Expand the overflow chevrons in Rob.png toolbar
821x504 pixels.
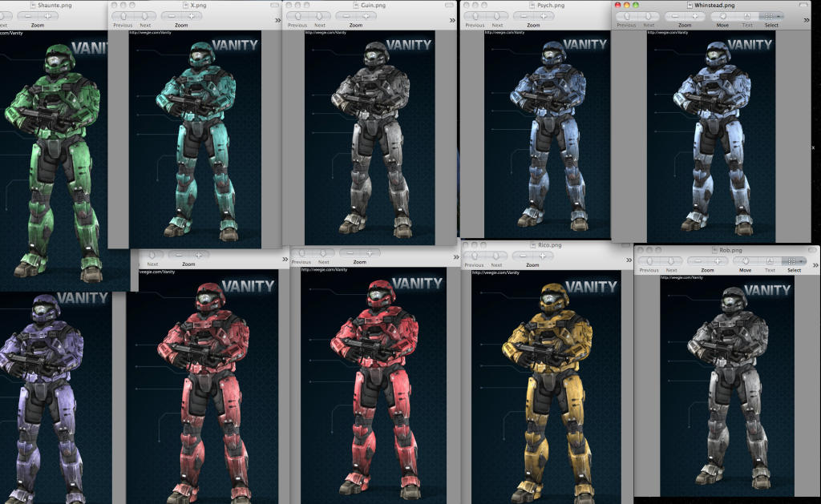pos(815,265)
